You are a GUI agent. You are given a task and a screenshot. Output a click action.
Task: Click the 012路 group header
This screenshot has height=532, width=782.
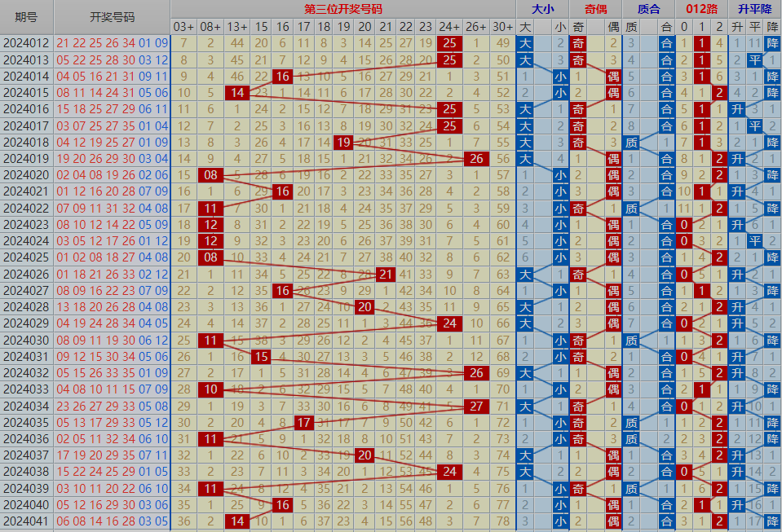tap(702, 9)
